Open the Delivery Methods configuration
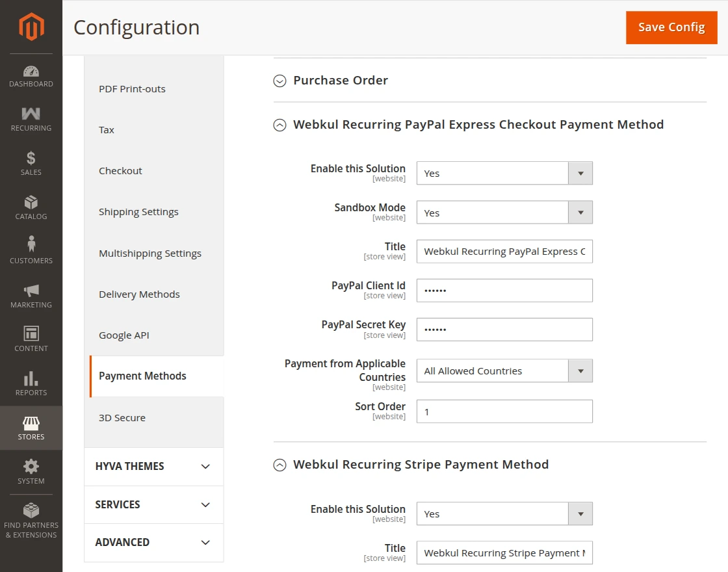The width and height of the screenshot is (728, 572). [139, 294]
